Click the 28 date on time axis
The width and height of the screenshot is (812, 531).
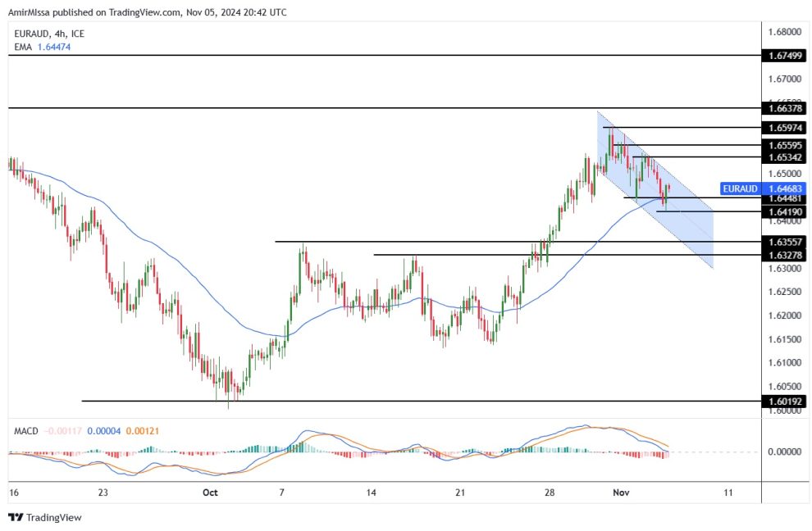point(550,492)
